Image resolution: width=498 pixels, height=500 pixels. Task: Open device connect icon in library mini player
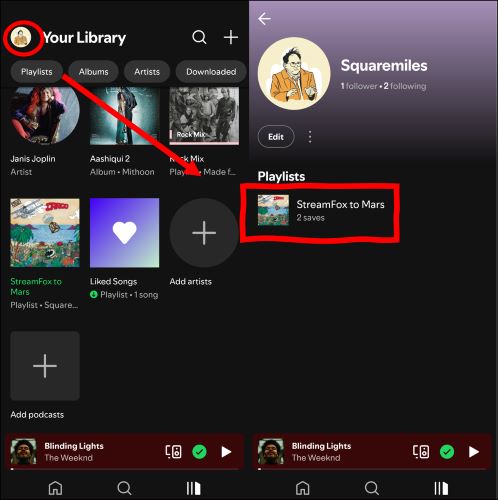coord(173,452)
